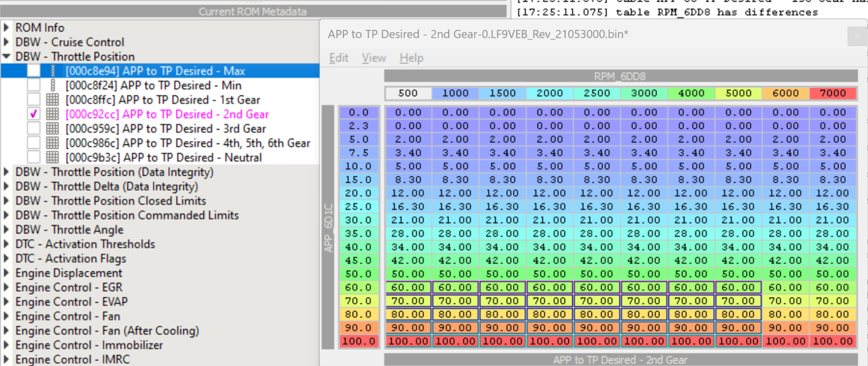Click the 4000 RPM column header
The image size is (868, 366).
(x=691, y=93)
